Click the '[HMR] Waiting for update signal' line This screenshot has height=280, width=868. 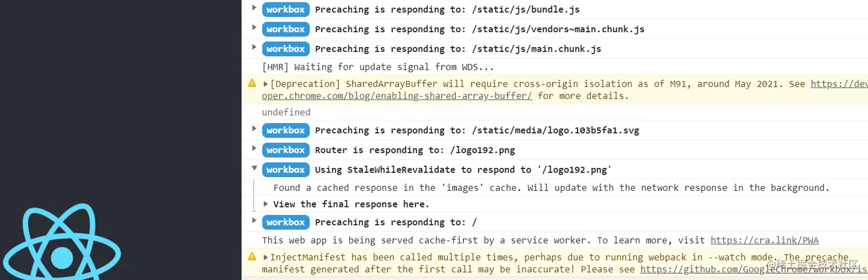coord(378,67)
